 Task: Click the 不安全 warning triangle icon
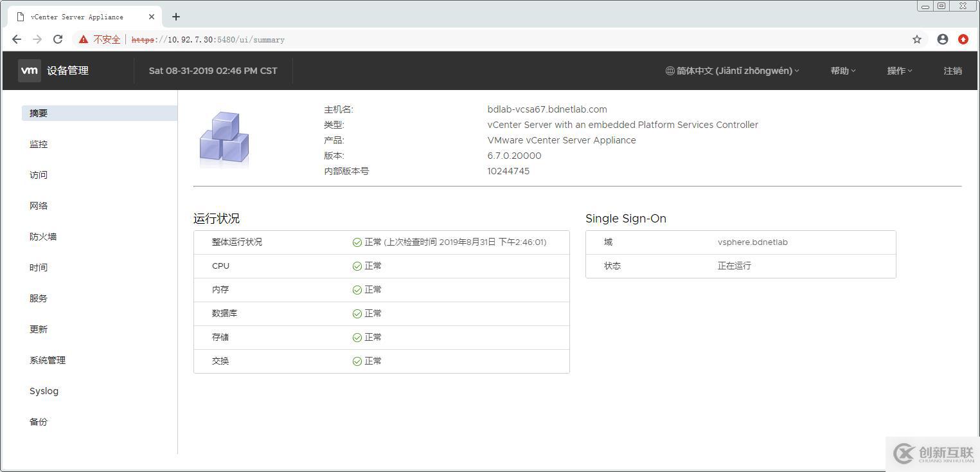(83, 39)
